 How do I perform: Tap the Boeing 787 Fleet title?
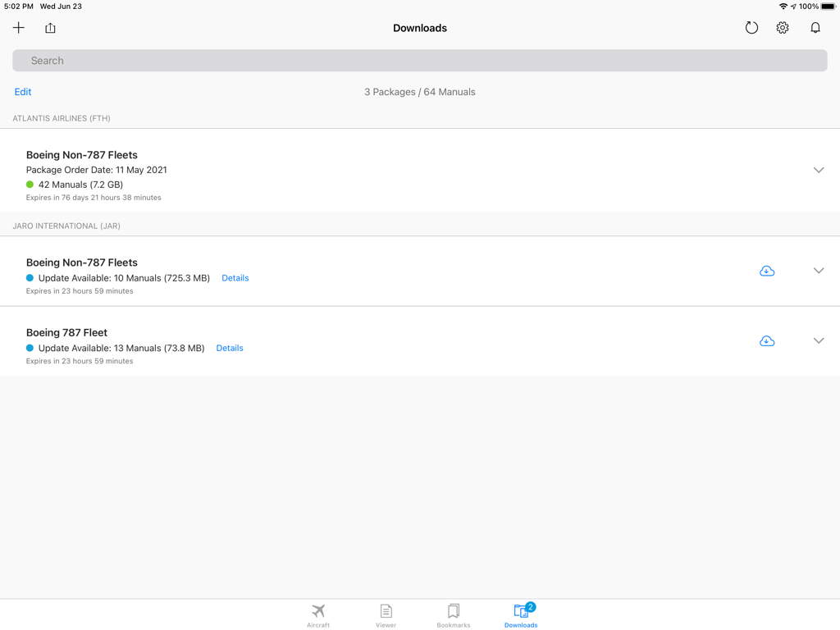[66, 332]
